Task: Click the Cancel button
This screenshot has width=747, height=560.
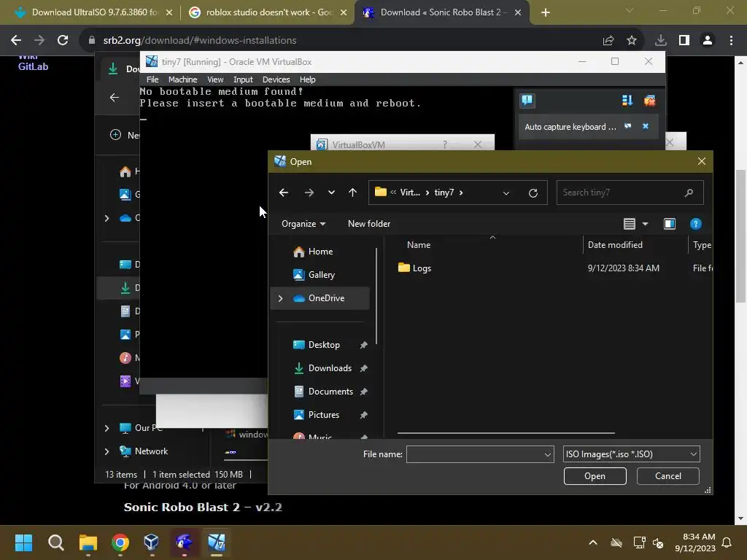Action: tap(668, 476)
